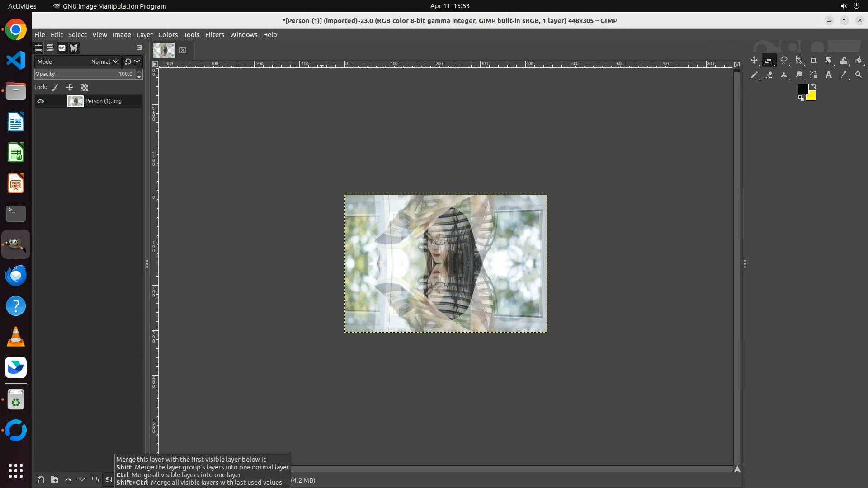This screenshot has width=868, height=488.
Task: Create a new layer button
Action: (x=41, y=479)
